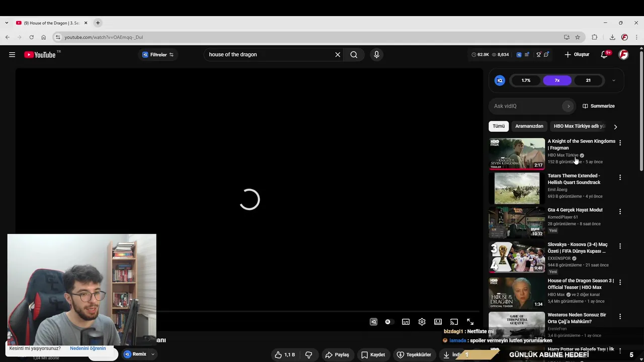644x362 pixels.
Task: Select the Tümü chip
Action: click(499, 126)
